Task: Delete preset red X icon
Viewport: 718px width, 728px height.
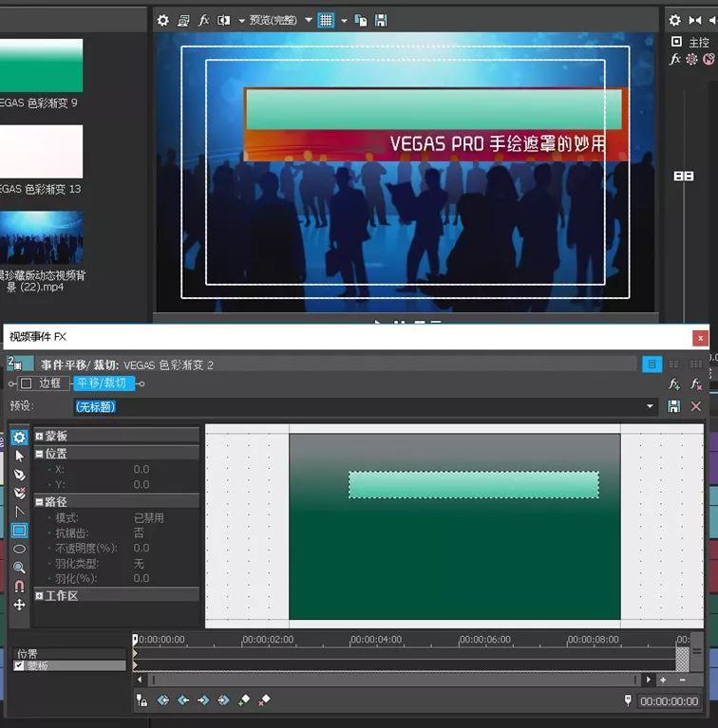Action: point(696,406)
